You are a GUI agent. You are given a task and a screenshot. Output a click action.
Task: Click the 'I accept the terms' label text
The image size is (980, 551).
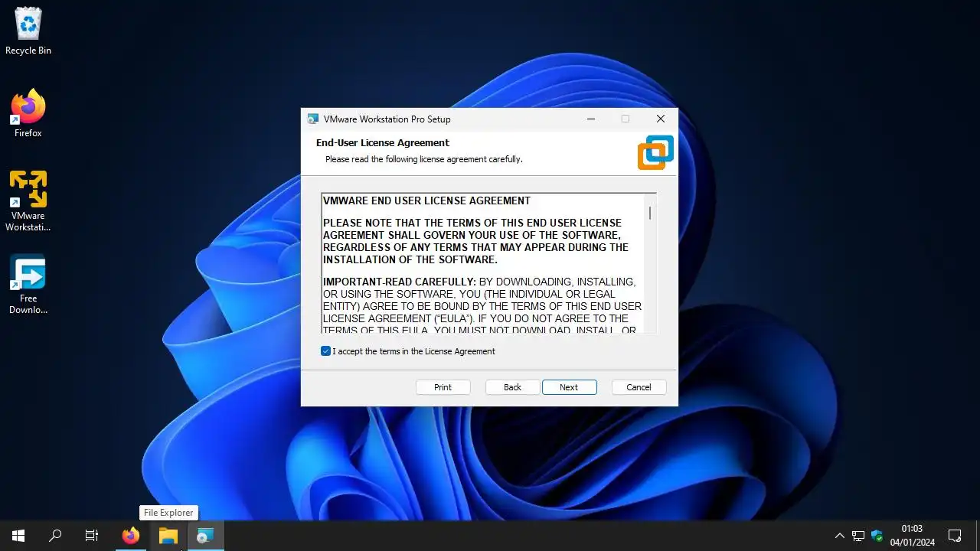pyautogui.click(x=414, y=351)
